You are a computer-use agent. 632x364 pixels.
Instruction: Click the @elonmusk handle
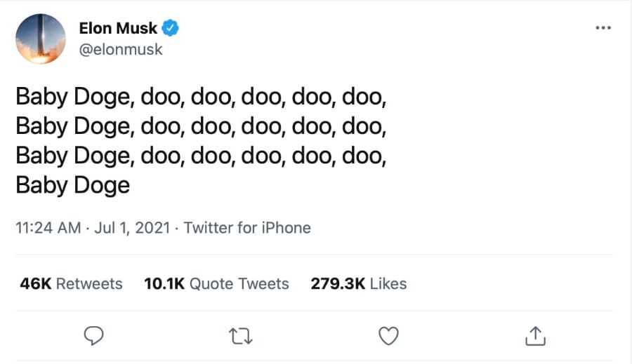click(121, 50)
